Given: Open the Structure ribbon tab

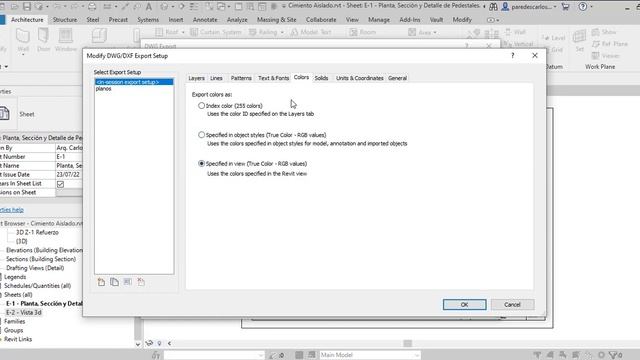Looking at the screenshot, I should pyautogui.click(x=64, y=20).
